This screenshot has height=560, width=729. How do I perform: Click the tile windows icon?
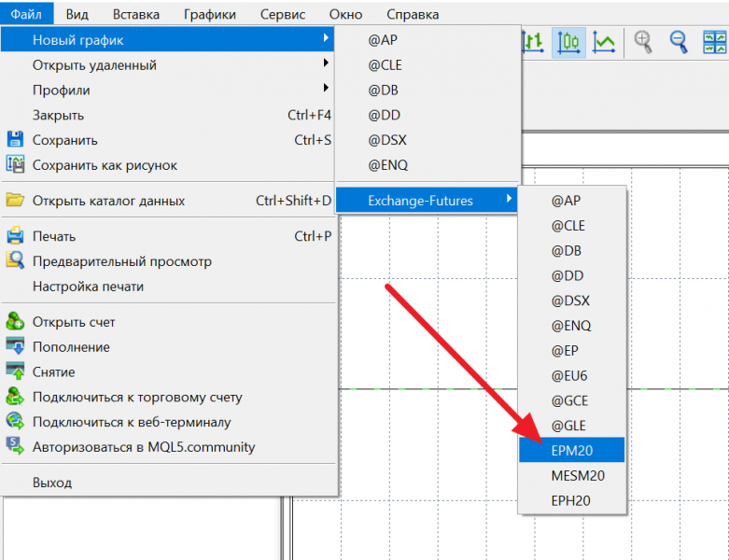tap(715, 42)
